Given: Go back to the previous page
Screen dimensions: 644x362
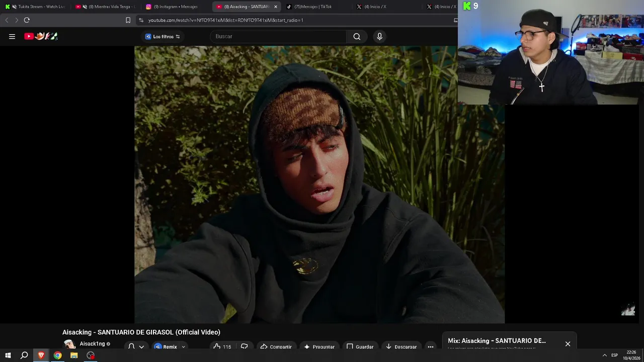Looking at the screenshot, I should 7,20.
